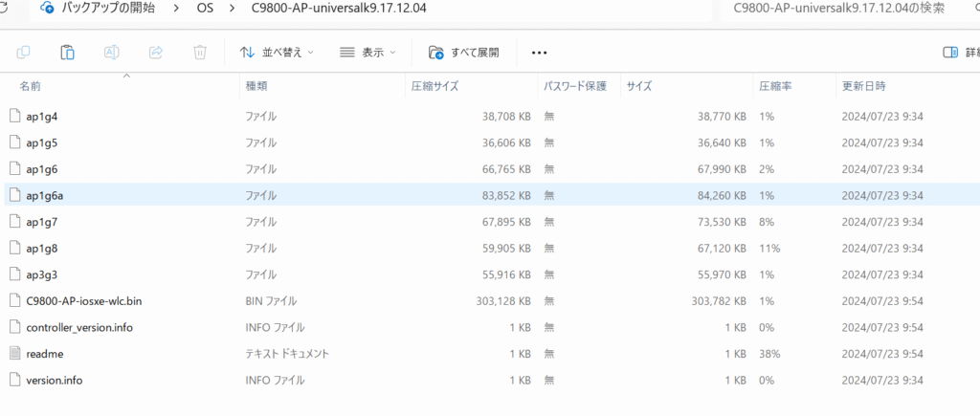
Task: Open the 表示 view dropdown
Action: point(367,53)
